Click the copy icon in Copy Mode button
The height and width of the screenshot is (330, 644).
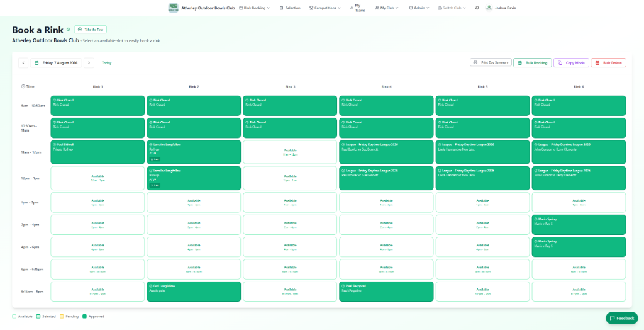click(560, 63)
